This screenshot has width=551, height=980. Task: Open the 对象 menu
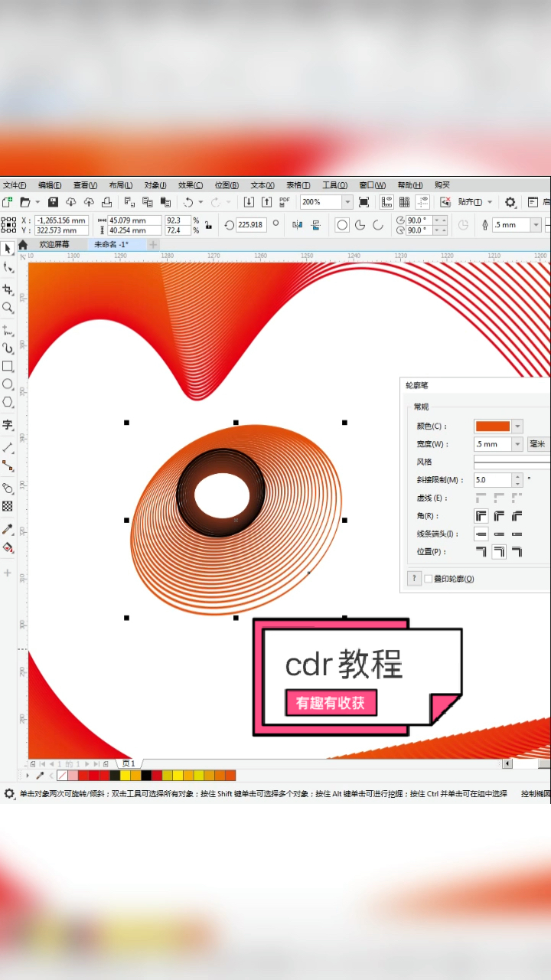(x=155, y=185)
